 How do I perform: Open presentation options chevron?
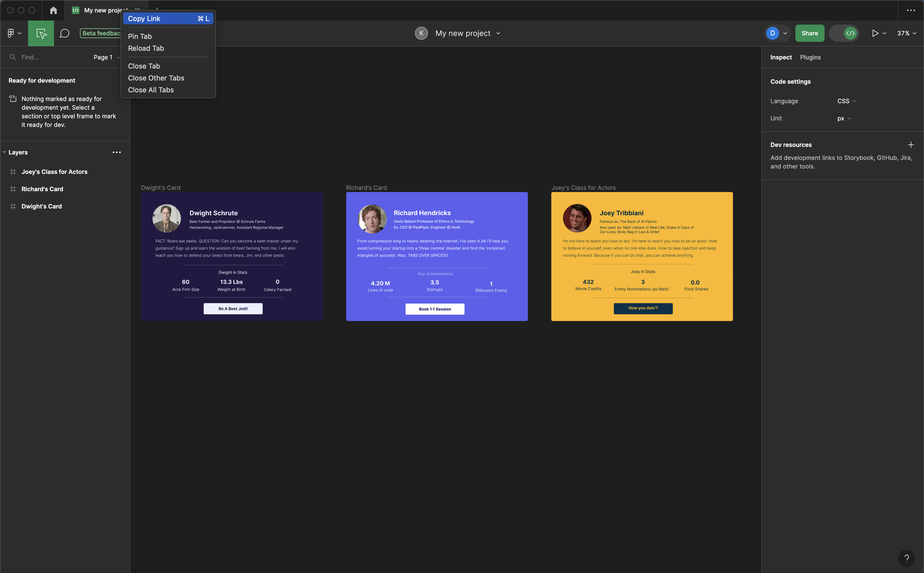point(885,33)
